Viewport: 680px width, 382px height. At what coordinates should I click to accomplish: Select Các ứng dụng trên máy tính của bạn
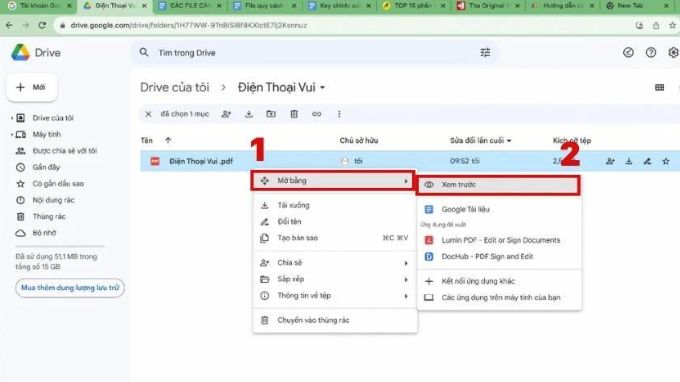[499, 298]
